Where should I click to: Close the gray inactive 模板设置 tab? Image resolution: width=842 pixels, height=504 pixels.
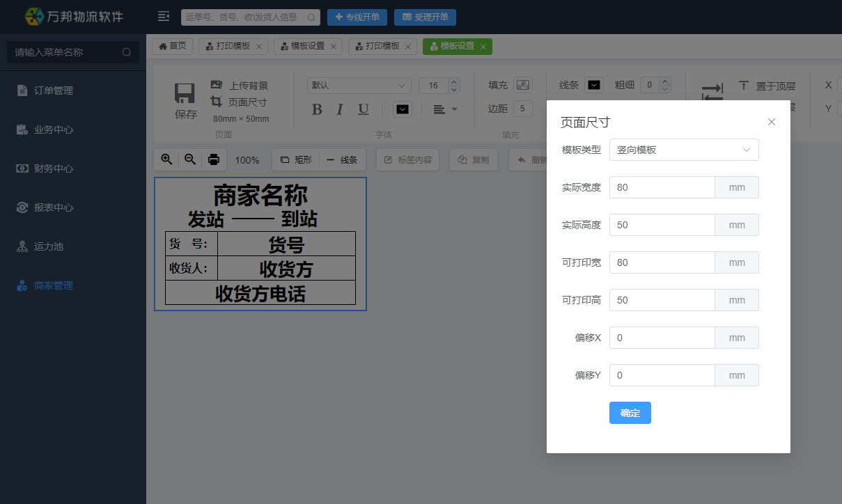[334, 47]
